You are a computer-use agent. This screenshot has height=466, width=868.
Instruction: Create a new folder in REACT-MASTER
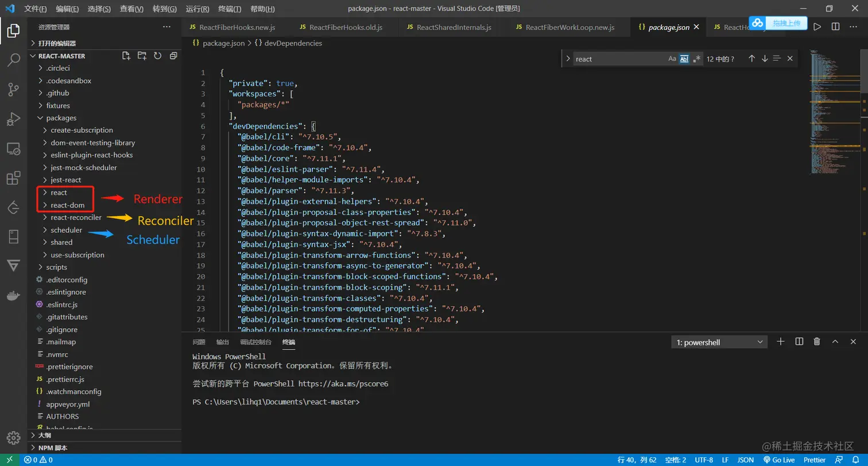tap(142, 56)
